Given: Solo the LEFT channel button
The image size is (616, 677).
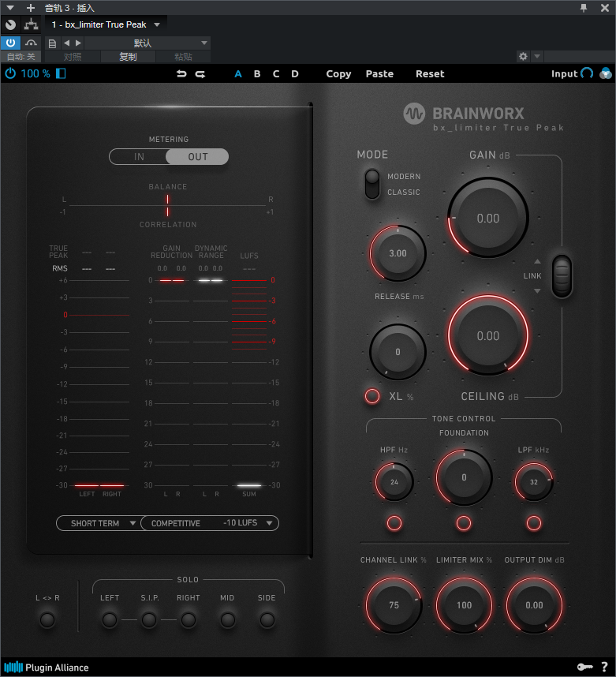Looking at the screenshot, I should [109, 619].
